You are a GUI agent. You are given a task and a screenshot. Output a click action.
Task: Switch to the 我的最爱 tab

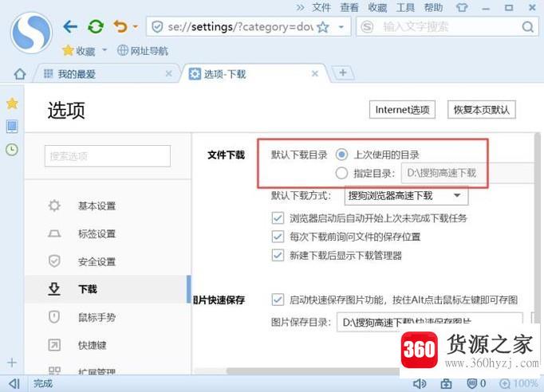point(108,73)
